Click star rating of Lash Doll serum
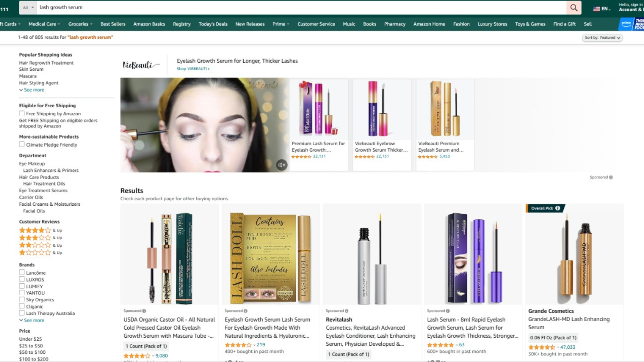Image resolution: width=644 pixels, height=362 pixels. 238,345
